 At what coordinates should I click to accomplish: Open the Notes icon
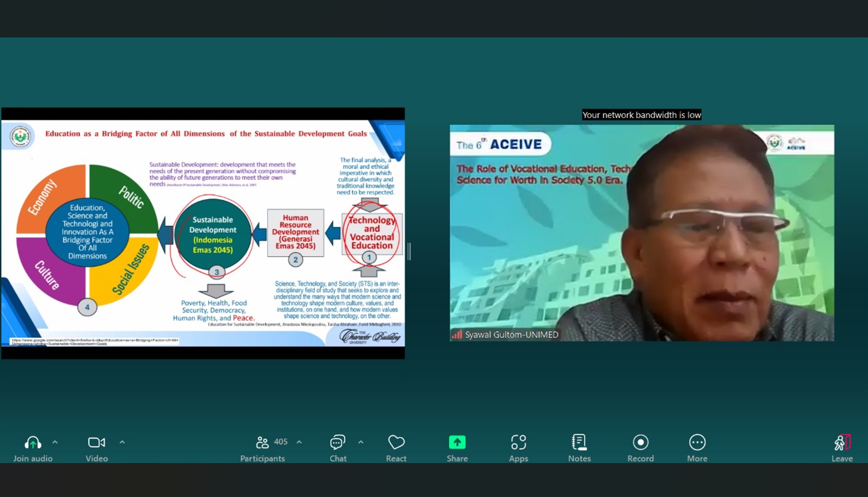pyautogui.click(x=579, y=442)
